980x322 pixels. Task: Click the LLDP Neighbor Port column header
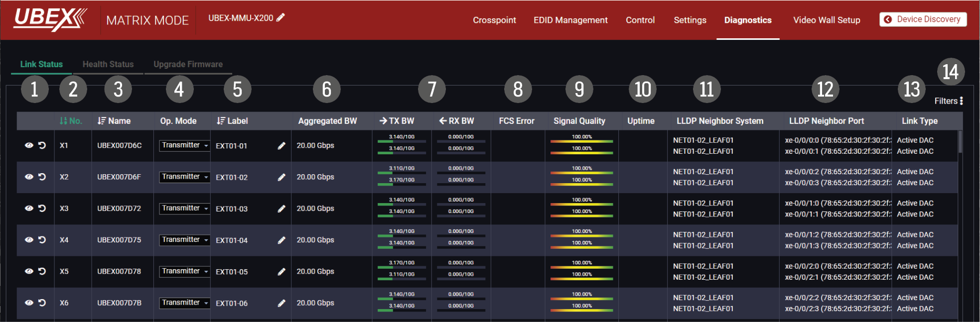pyautogui.click(x=827, y=121)
